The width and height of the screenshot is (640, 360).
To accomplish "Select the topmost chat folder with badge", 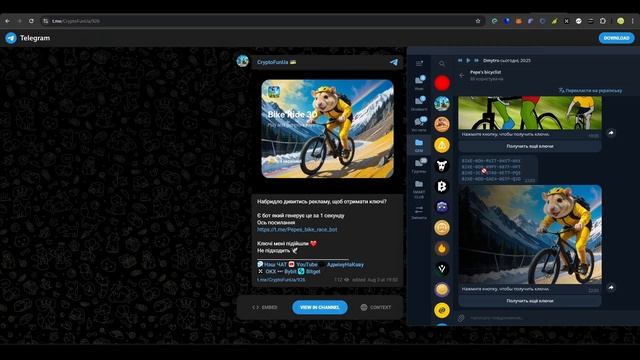I will tap(419, 82).
